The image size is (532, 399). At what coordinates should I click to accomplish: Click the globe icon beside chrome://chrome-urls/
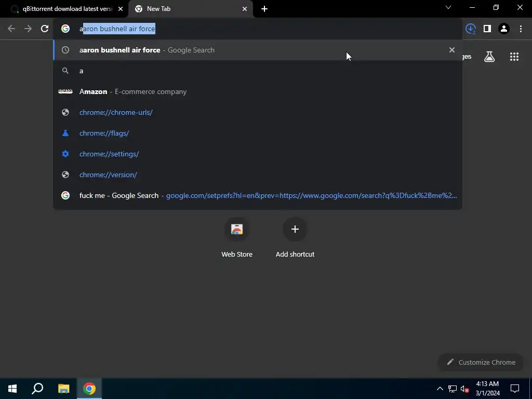65,112
